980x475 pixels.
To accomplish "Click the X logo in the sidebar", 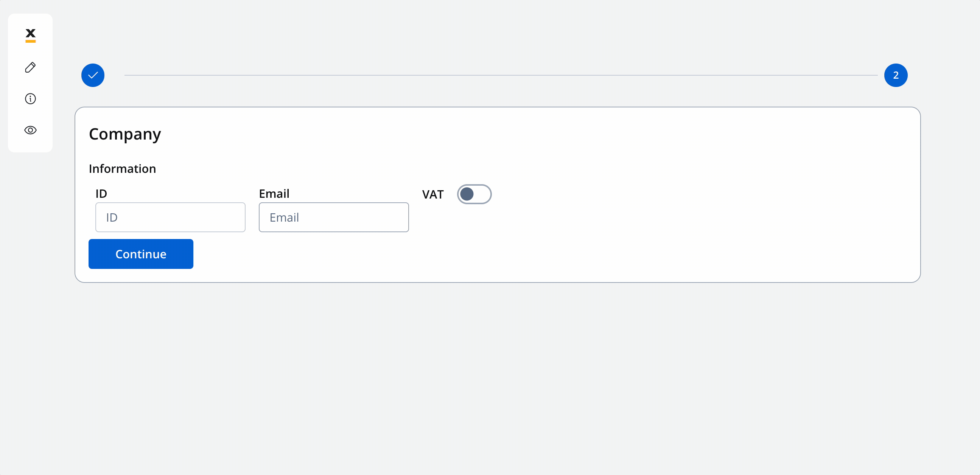I will click(x=30, y=36).
